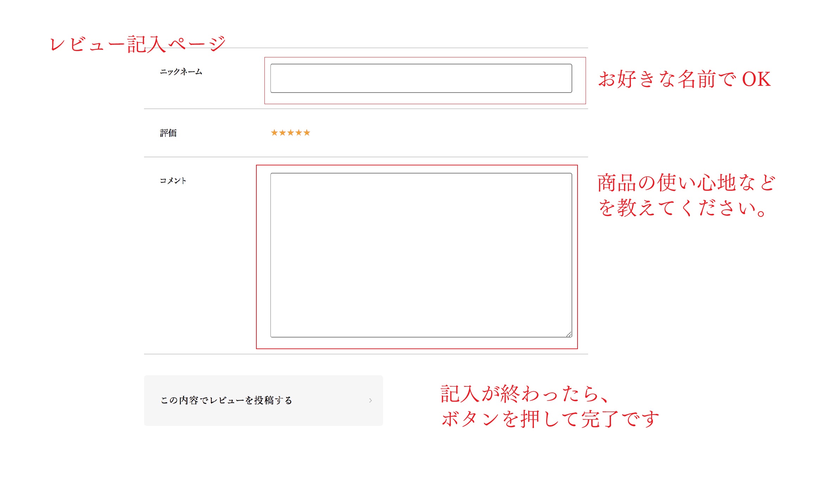This screenshot has height=504, width=817.
Task: Click the を教えてください annotation line
Action: click(x=682, y=208)
